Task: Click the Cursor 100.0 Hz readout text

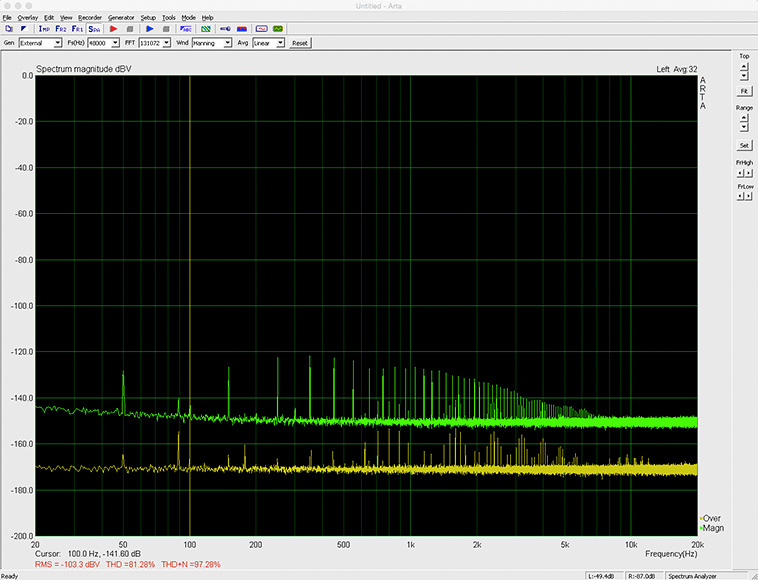Action: (87, 554)
